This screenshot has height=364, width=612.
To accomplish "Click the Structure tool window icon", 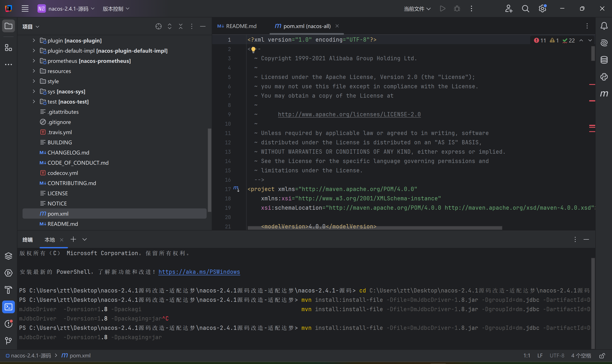I will pyautogui.click(x=8, y=48).
